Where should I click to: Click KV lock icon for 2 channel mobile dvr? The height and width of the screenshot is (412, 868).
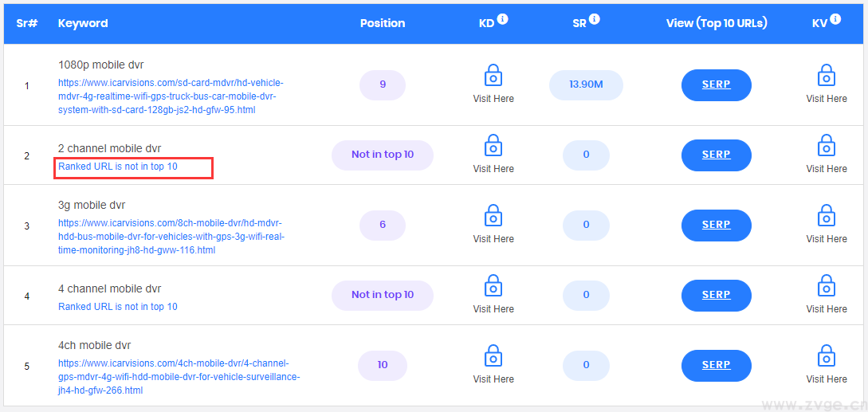[x=827, y=146]
